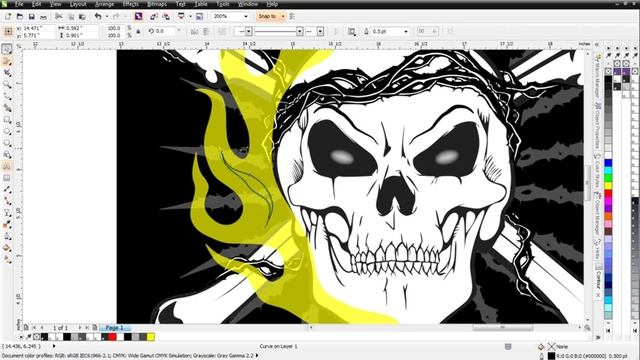Open the outline width 0.5 pt dropdown
Viewport: 640px width, 360px height.
[405, 31]
